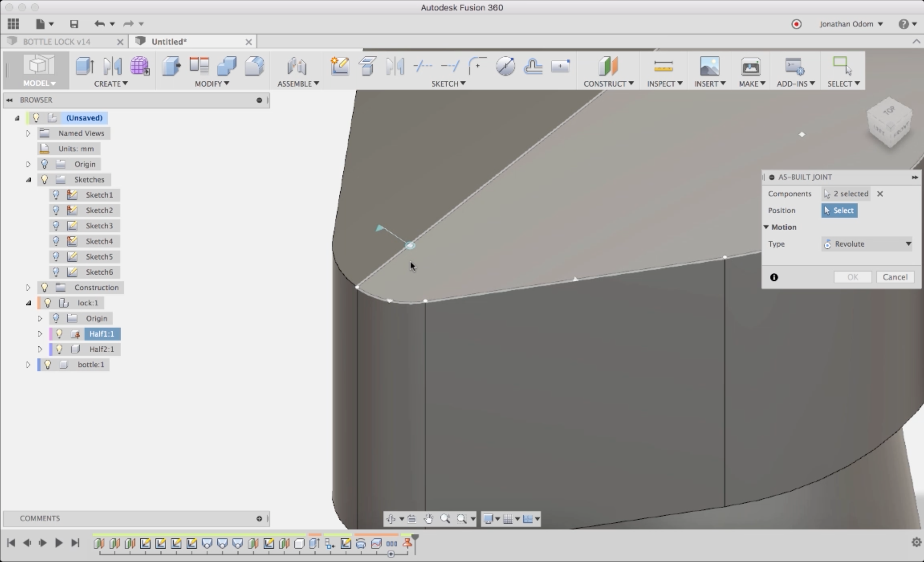The height and width of the screenshot is (562, 924).
Task: Select the Create Sketch tool icon
Action: (x=340, y=66)
